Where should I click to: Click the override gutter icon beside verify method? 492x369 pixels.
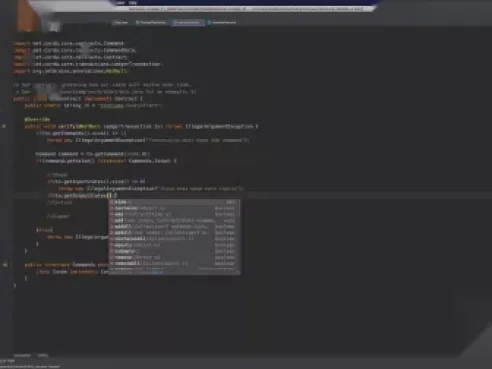point(4,126)
